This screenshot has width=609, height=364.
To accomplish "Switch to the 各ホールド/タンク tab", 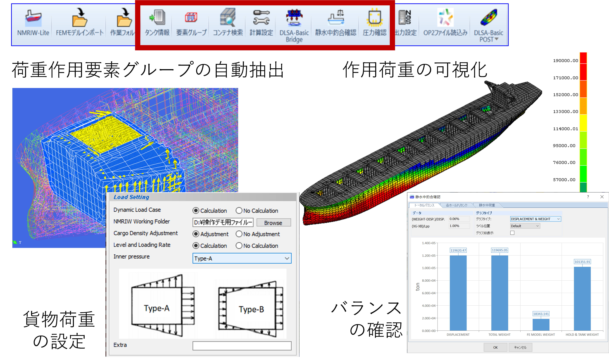I will click(456, 205).
